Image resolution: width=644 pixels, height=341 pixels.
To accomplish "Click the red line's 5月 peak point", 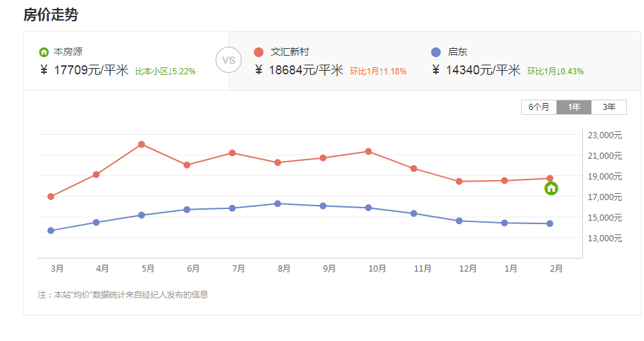I will [141, 144].
